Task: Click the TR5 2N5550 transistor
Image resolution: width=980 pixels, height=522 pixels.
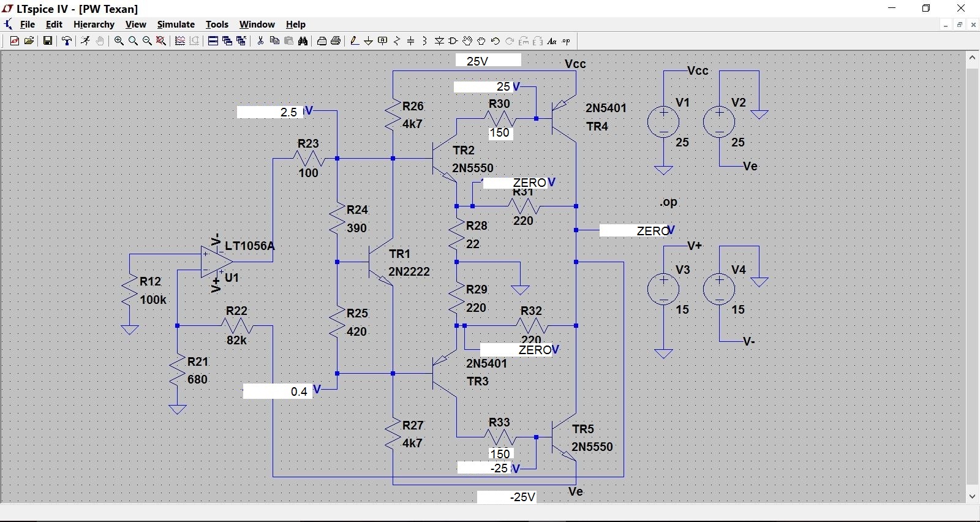Action: pyautogui.click(x=564, y=437)
